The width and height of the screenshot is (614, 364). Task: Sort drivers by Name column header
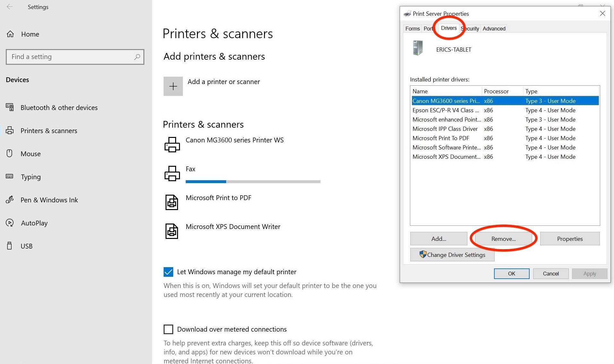446,91
